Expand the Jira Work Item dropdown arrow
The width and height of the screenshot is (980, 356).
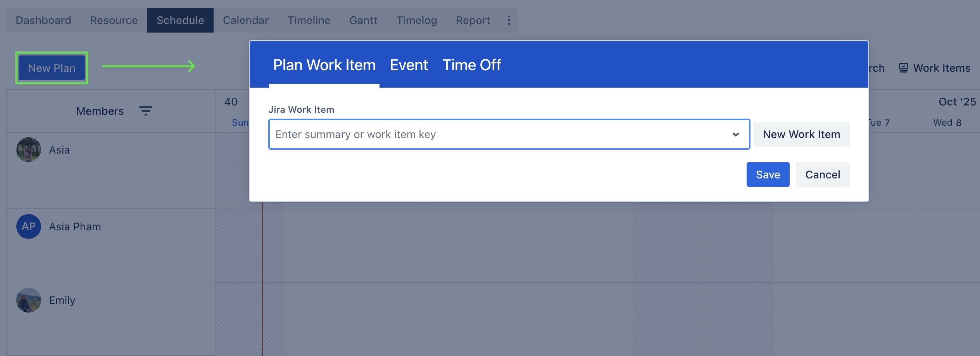point(735,135)
